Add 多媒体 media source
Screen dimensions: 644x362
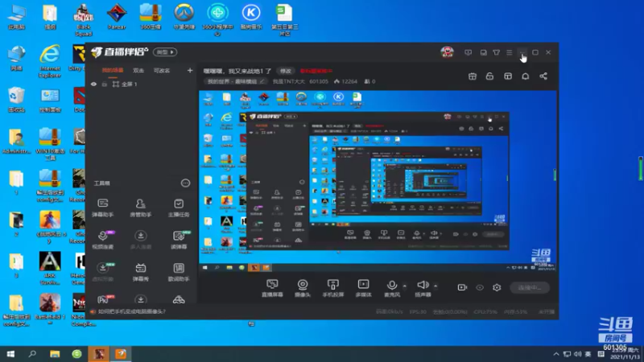364,288
